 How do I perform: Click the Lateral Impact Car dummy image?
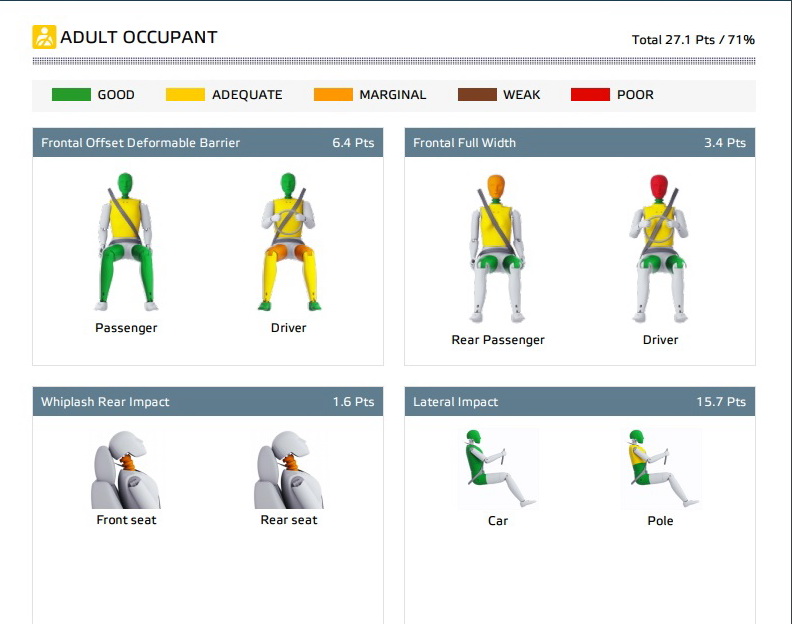(498, 469)
